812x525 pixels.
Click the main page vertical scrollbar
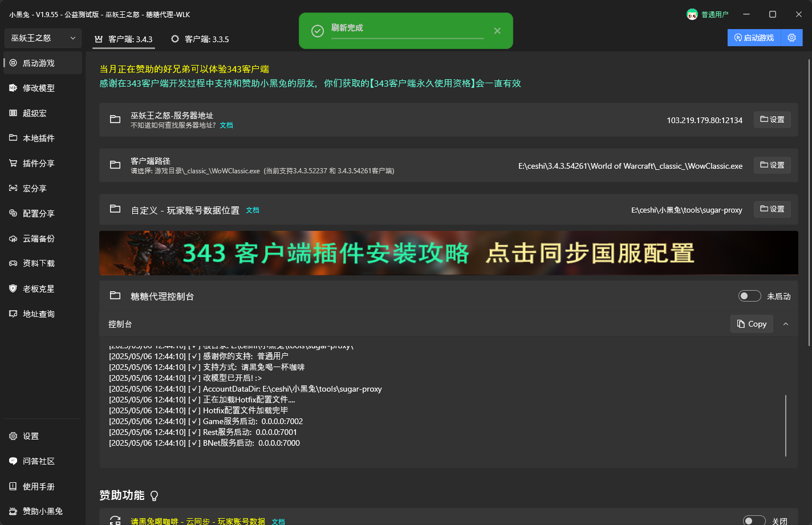point(809,202)
